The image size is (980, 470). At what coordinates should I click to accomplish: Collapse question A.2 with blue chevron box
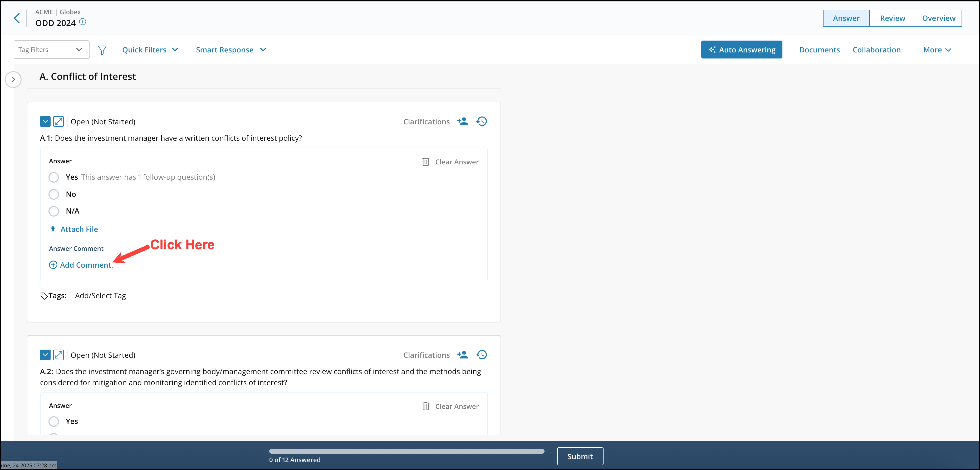45,355
